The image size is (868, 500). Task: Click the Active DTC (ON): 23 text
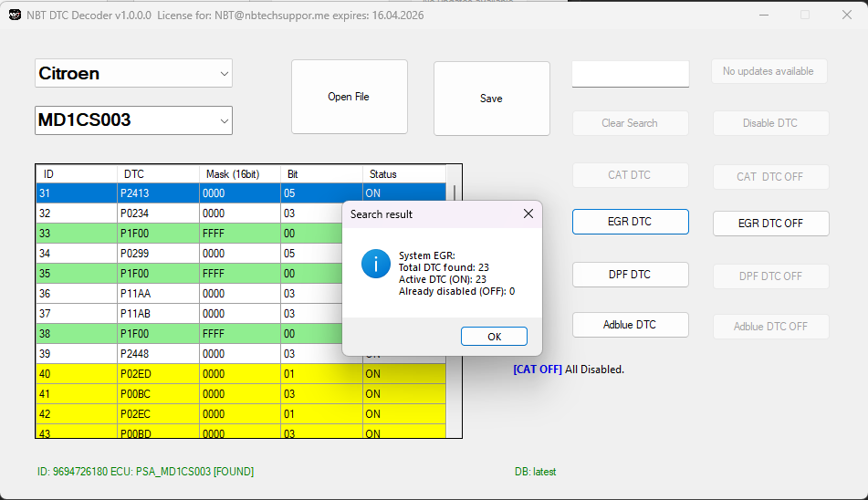[443, 279]
